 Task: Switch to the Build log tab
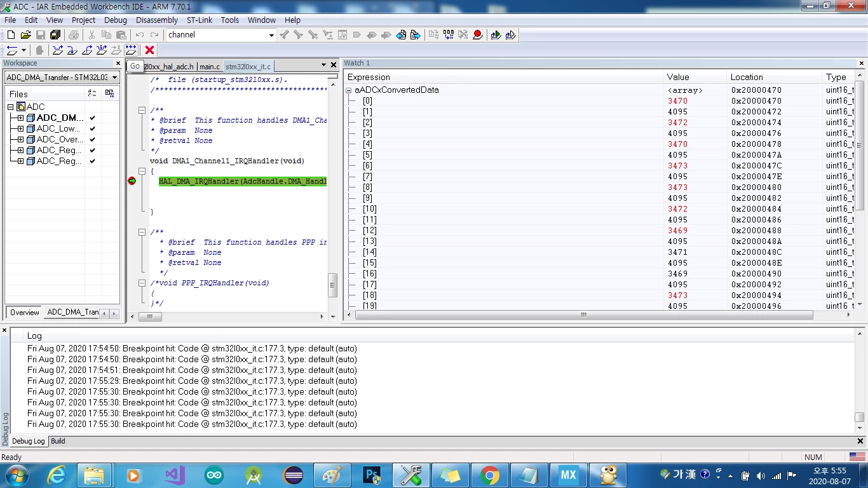click(58, 441)
